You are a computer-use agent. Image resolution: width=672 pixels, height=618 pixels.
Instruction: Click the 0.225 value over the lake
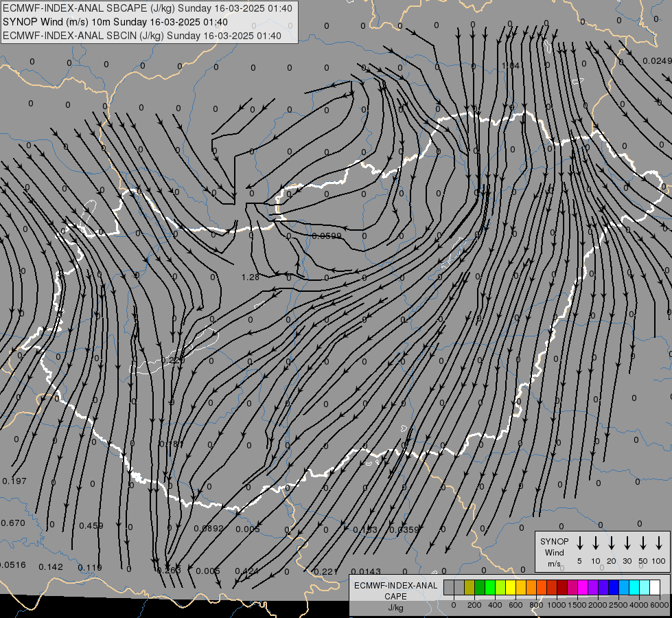(173, 360)
